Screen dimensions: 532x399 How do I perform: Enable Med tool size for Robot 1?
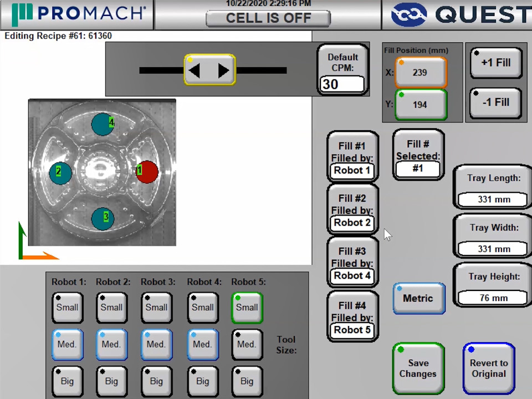[67, 344]
